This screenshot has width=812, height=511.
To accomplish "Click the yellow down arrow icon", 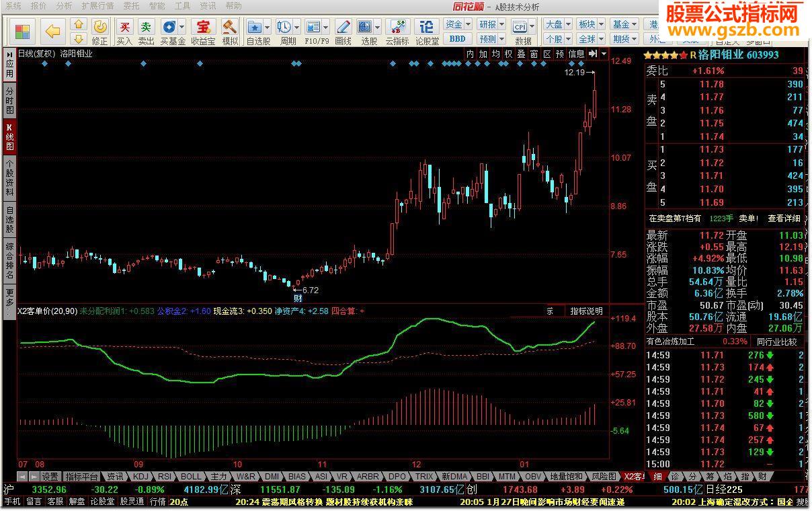I will [79, 38].
